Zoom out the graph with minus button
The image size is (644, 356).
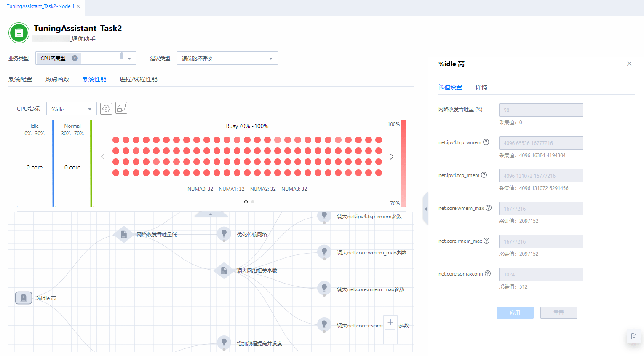[x=390, y=337]
